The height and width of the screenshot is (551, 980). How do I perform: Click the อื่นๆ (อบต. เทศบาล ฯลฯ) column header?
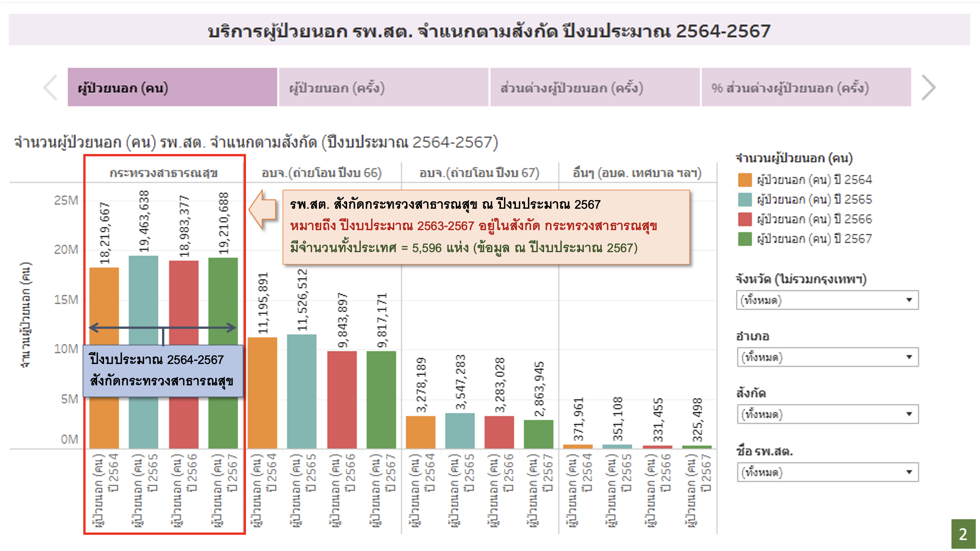tap(637, 173)
